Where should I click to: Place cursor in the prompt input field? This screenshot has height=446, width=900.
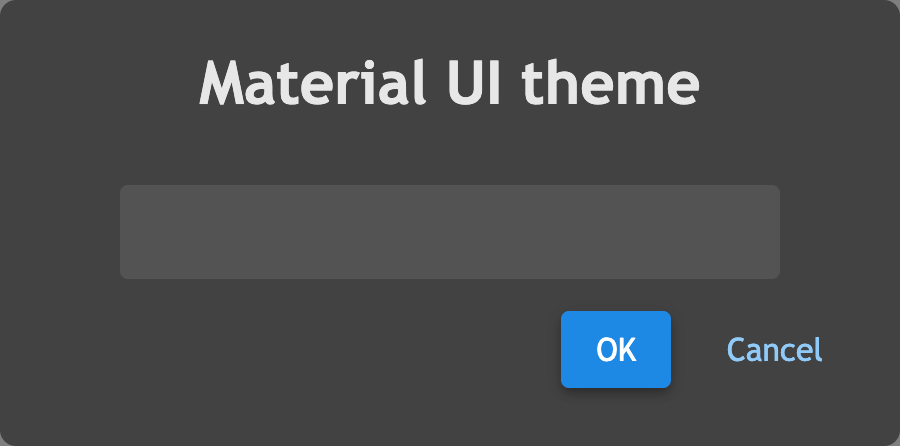click(449, 232)
